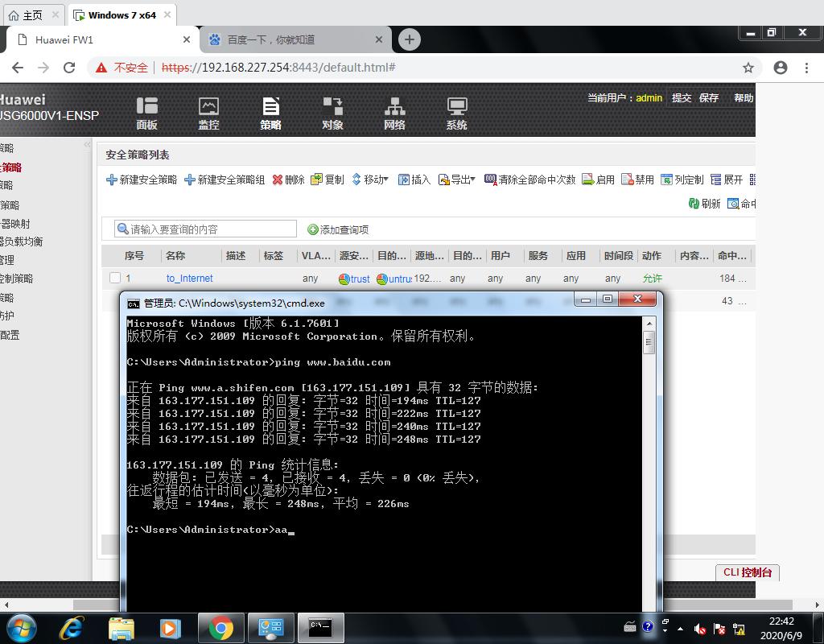The image size is (824, 644).
Task: Select 控制策略 in the left sidebar
Action: point(16,279)
